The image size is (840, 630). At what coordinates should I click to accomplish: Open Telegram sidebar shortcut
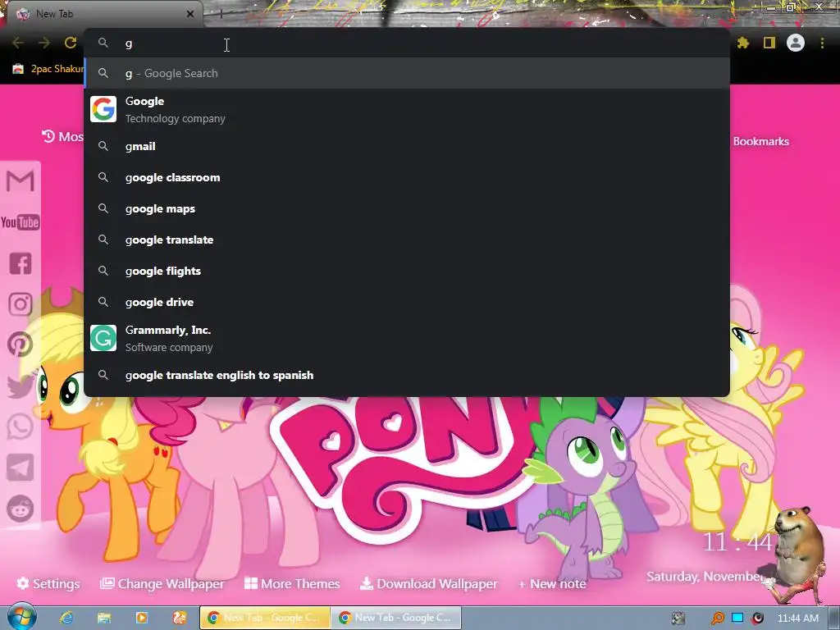pos(21,468)
